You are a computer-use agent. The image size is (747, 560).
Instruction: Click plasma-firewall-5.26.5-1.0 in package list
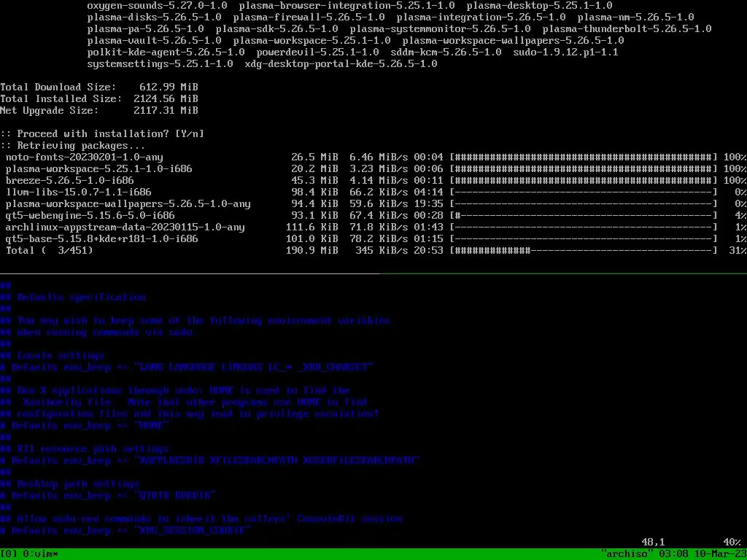pos(309,17)
